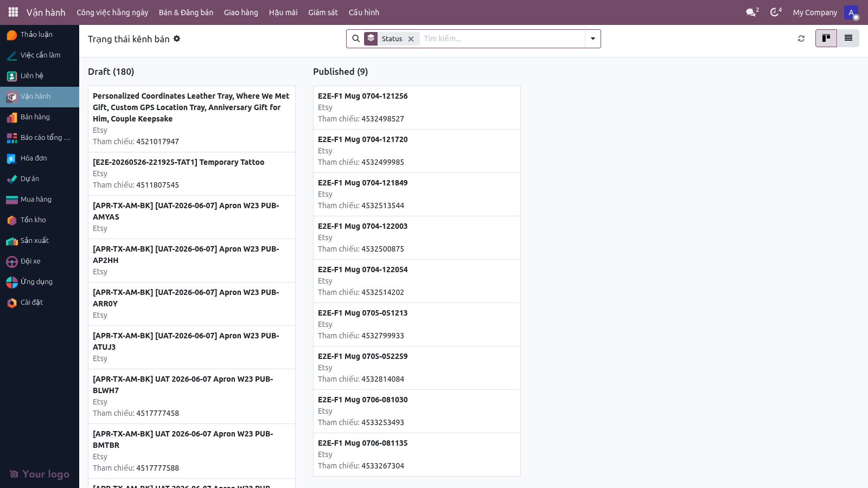Switch to kanban view
This screenshot has width=868, height=488.
pyautogui.click(x=826, y=38)
